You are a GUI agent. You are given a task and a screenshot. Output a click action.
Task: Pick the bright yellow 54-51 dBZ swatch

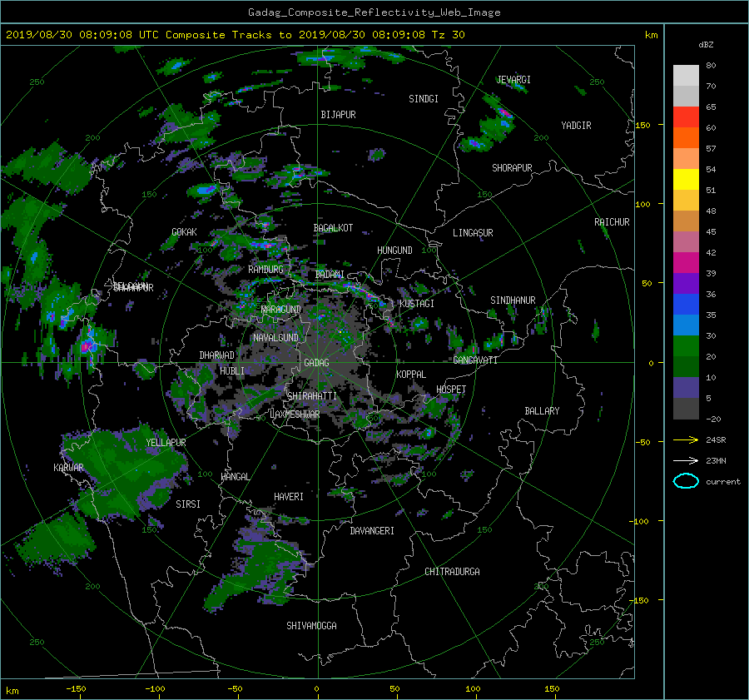pos(686,179)
